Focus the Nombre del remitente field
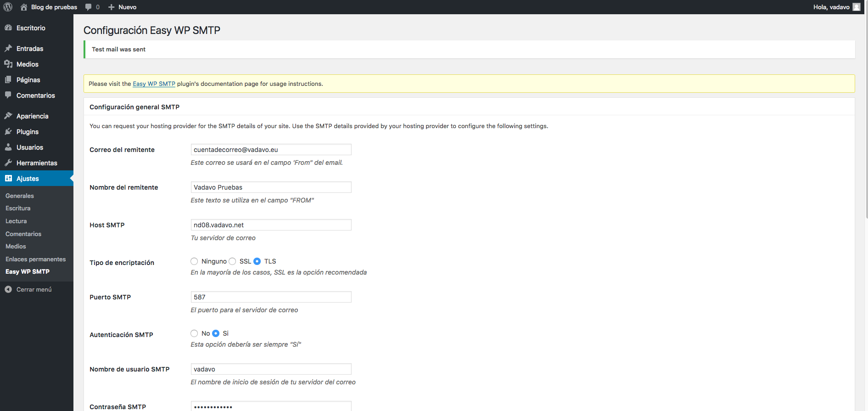The image size is (868, 411). (271, 187)
